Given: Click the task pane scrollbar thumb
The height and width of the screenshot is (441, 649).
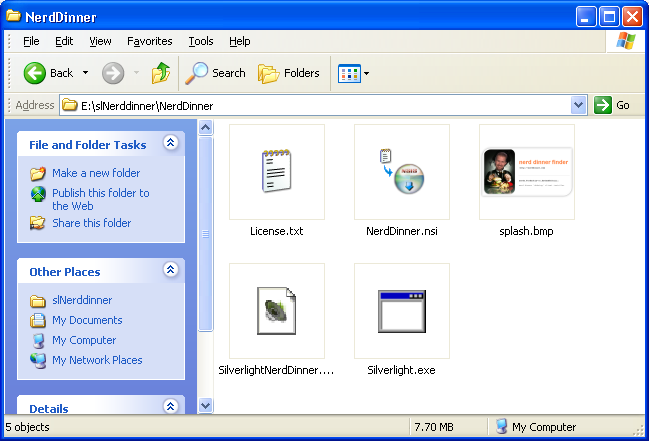Looking at the screenshot, I should coord(206,234).
